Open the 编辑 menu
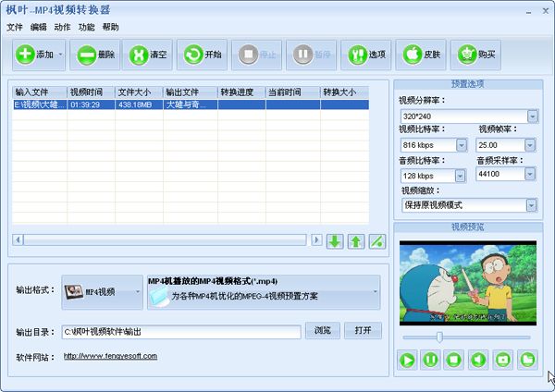Screen dimensions: 555x392 click(39, 27)
